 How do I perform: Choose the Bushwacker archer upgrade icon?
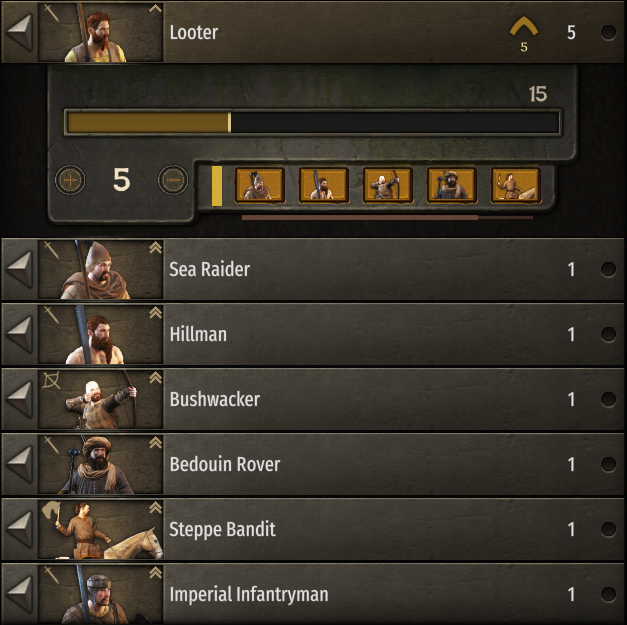(388, 185)
